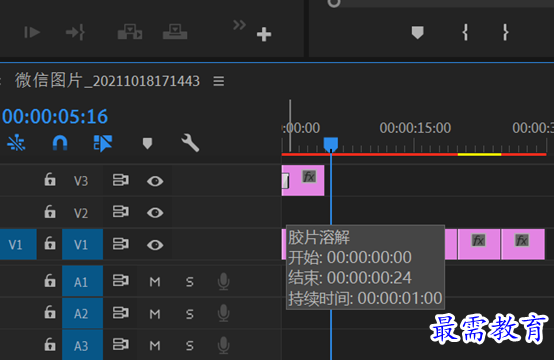This screenshot has width=554, height=360.
Task: Click Mark Out bracket icon
Action: click(506, 33)
